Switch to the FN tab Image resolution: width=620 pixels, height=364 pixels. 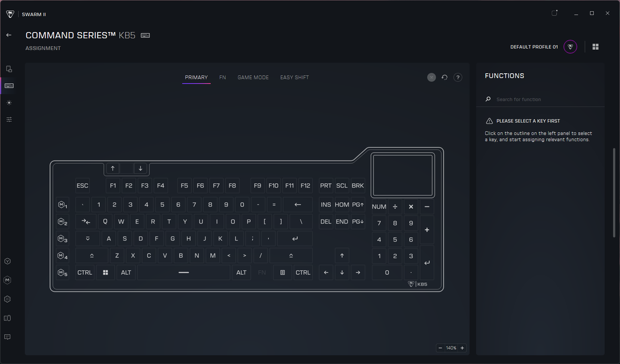(x=223, y=77)
